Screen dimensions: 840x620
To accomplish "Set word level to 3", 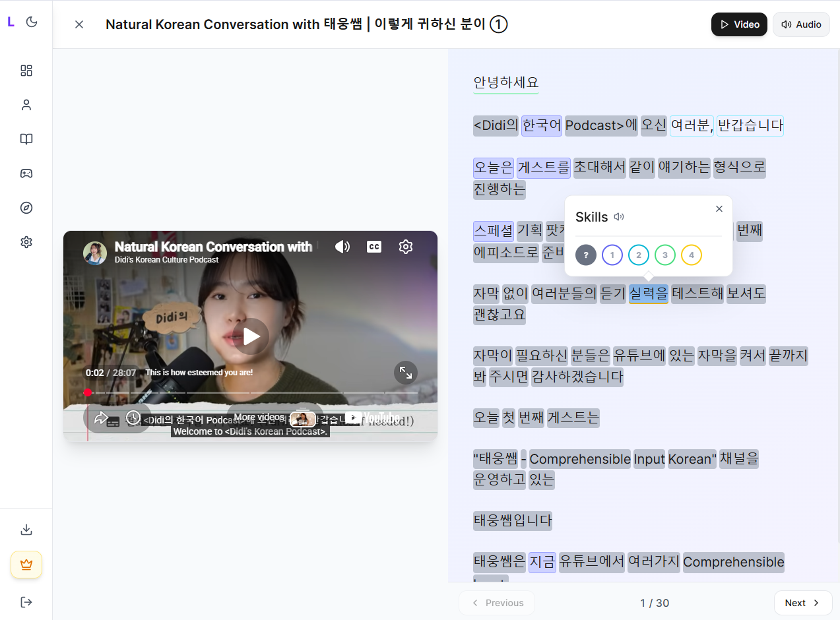I will click(665, 255).
